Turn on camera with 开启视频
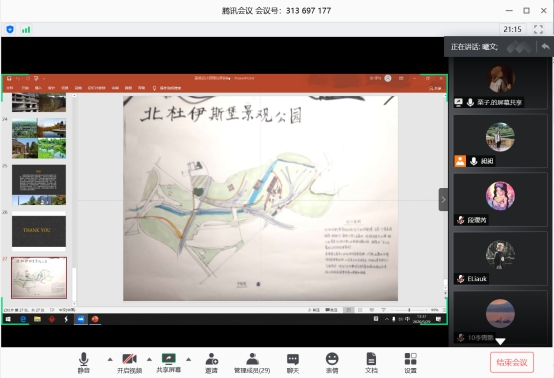This screenshot has width=554, height=378. (129, 363)
